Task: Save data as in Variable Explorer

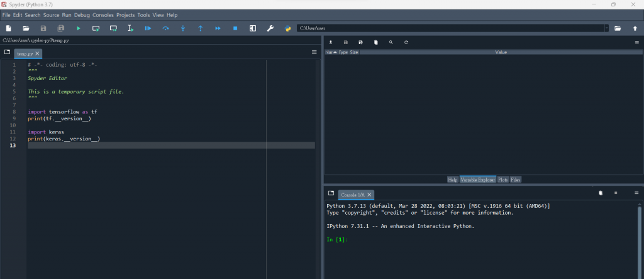Action: tap(360, 42)
